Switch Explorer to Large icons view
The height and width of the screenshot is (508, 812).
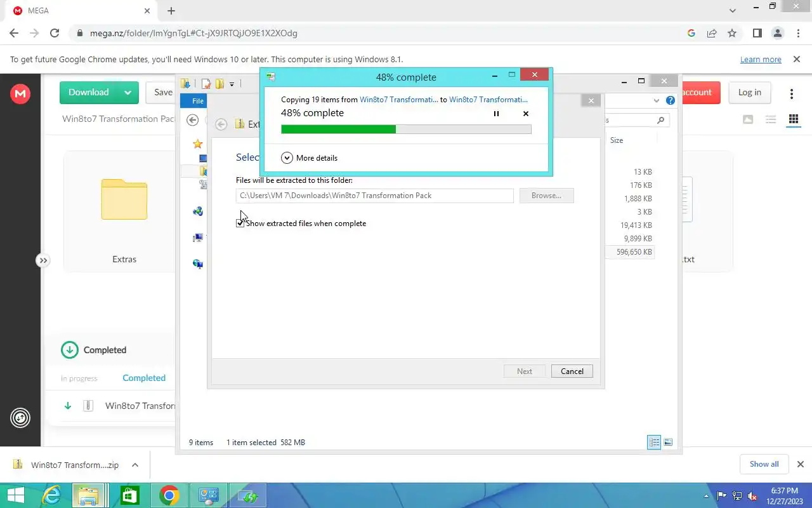pyautogui.click(x=667, y=443)
